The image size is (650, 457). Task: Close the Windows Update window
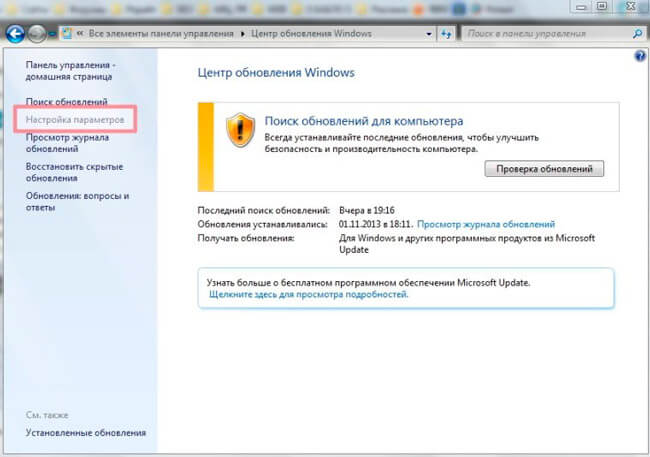click(631, 6)
